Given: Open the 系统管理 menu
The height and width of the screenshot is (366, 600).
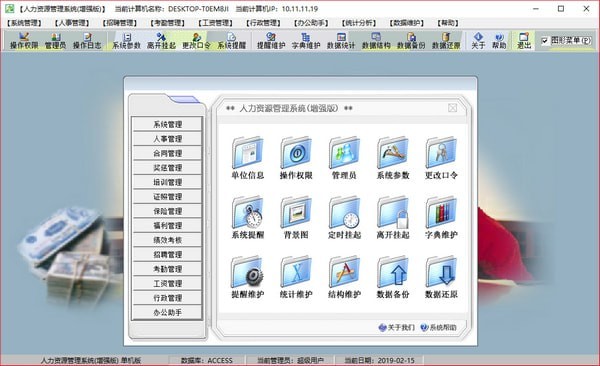Looking at the screenshot, I should point(24,23).
